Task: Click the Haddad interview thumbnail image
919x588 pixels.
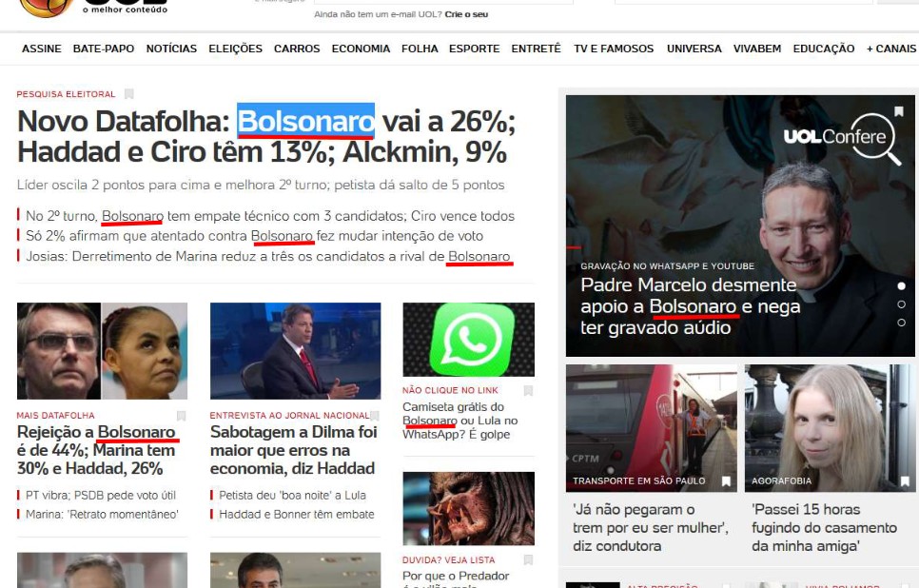Action: point(295,350)
